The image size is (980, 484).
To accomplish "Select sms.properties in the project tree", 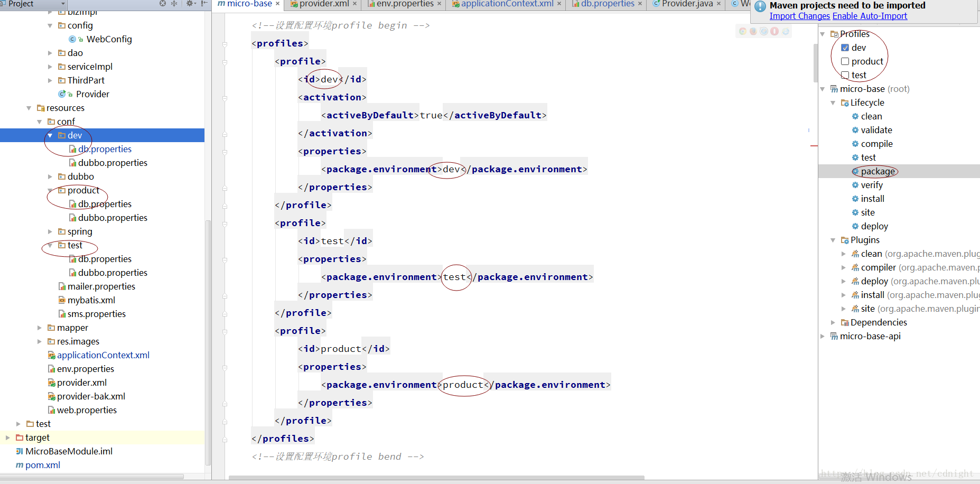I will tap(97, 314).
